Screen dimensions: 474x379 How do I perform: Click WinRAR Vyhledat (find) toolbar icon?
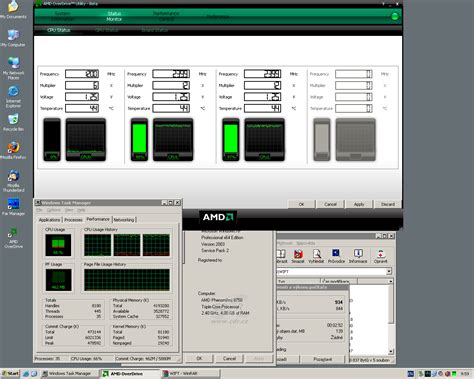tap(316, 256)
